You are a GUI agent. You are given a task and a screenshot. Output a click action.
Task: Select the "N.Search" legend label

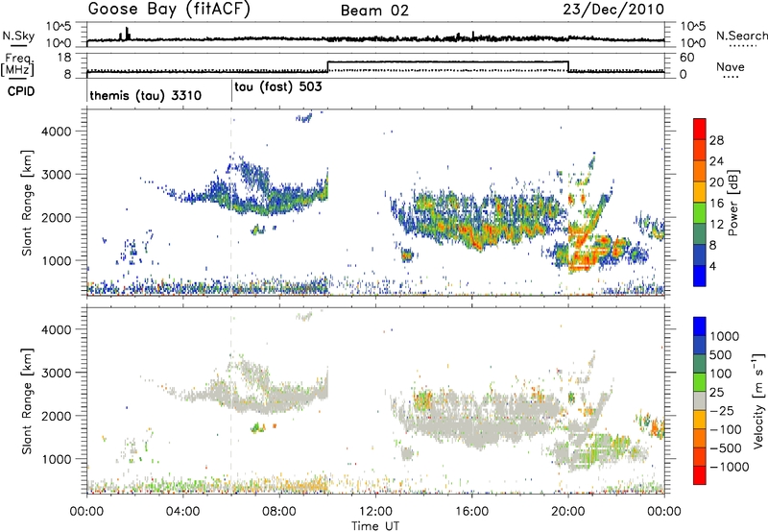[741, 36]
